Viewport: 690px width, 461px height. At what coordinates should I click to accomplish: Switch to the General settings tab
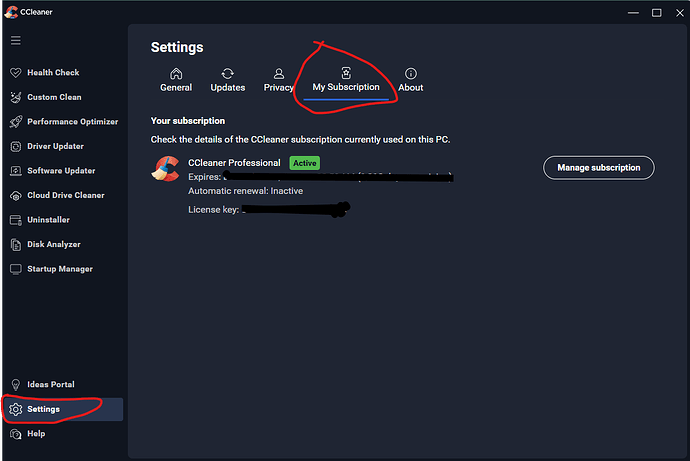(x=176, y=80)
